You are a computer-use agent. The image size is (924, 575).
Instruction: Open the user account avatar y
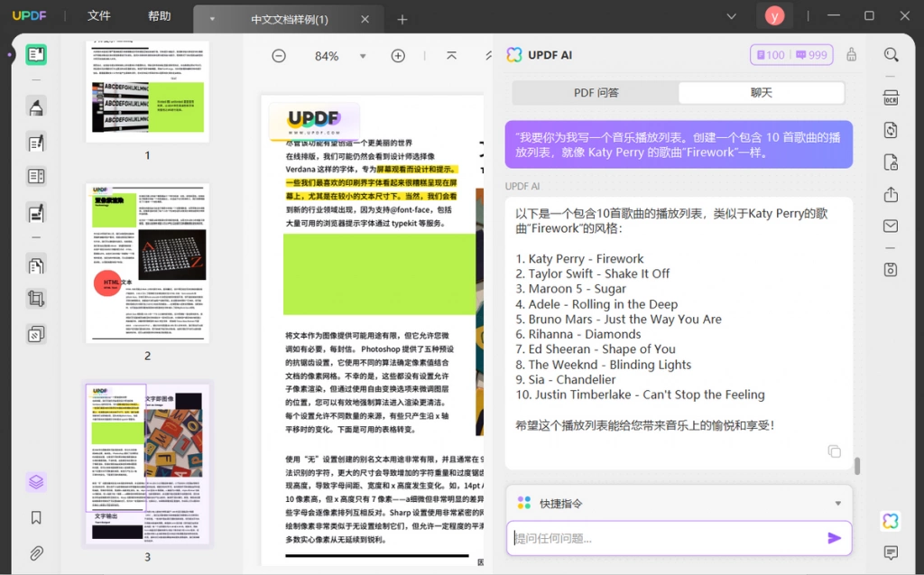click(x=774, y=16)
